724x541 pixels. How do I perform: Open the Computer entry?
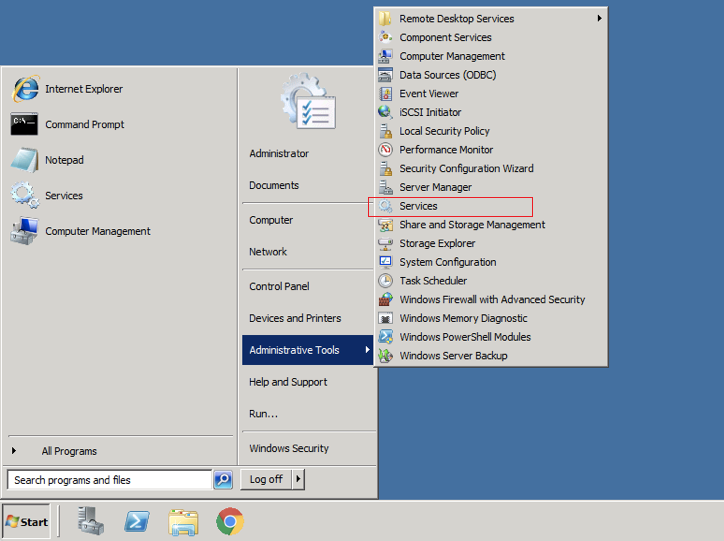pos(271,220)
